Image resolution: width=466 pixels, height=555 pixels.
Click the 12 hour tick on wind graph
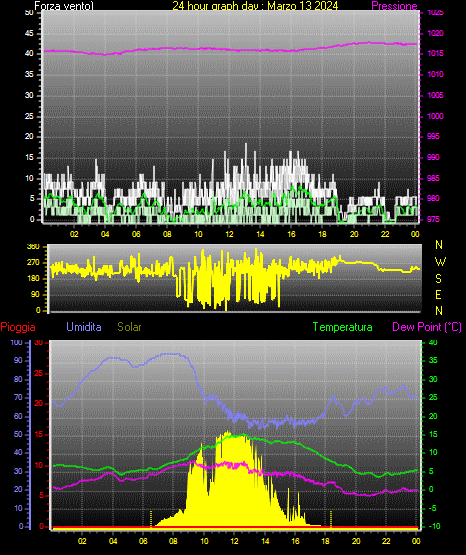click(229, 234)
